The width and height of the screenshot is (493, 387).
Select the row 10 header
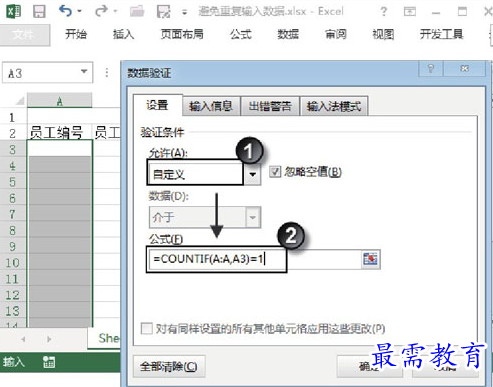(12, 263)
